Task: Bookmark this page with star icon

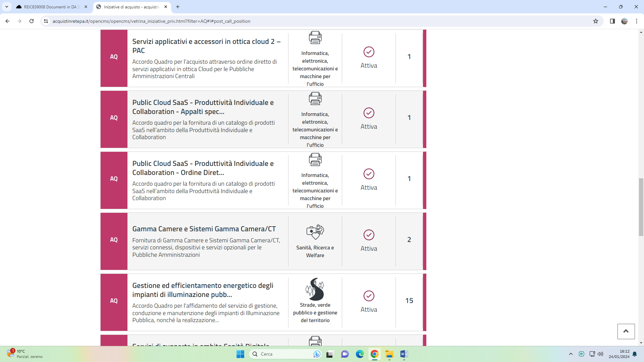Action: [596, 21]
